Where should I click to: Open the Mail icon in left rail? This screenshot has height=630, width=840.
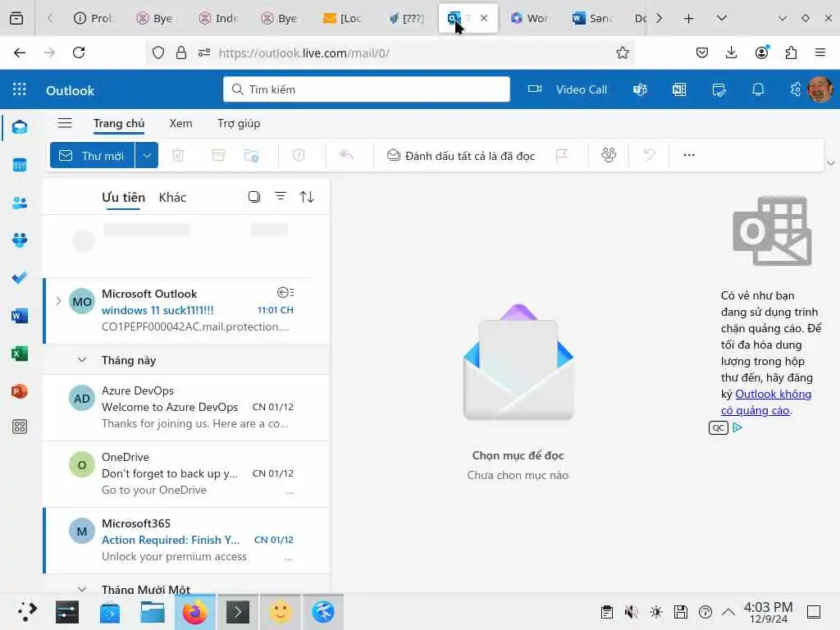click(x=20, y=127)
